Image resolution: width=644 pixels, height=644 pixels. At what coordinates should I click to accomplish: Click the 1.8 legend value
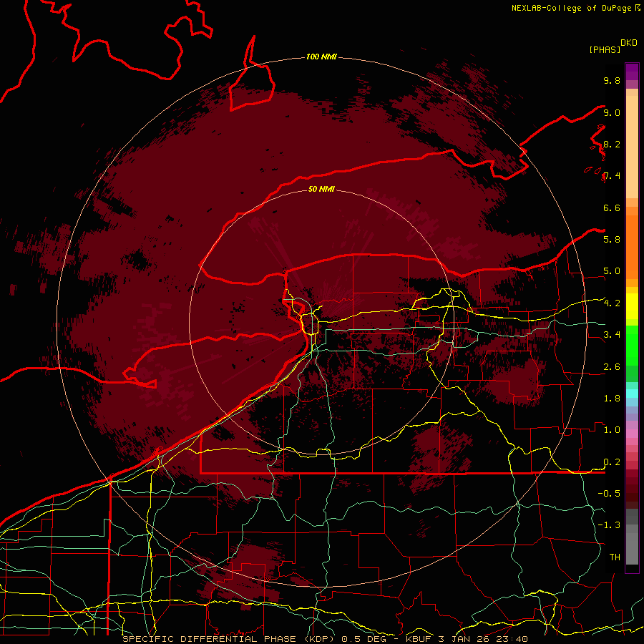click(612, 399)
